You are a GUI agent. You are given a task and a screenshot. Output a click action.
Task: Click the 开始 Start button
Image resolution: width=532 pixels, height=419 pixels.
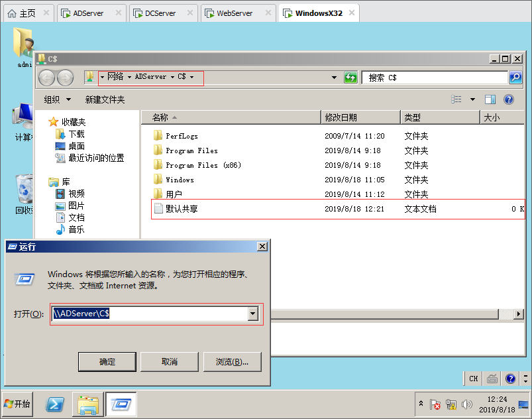[18, 404]
